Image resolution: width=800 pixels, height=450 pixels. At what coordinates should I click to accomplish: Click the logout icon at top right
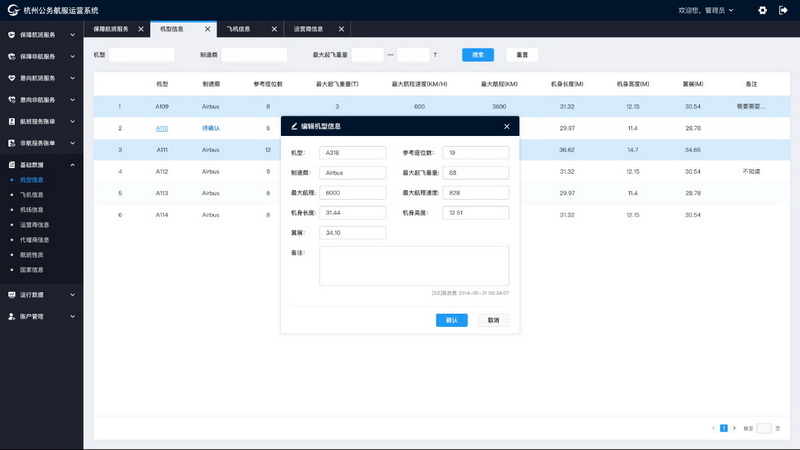(x=783, y=10)
